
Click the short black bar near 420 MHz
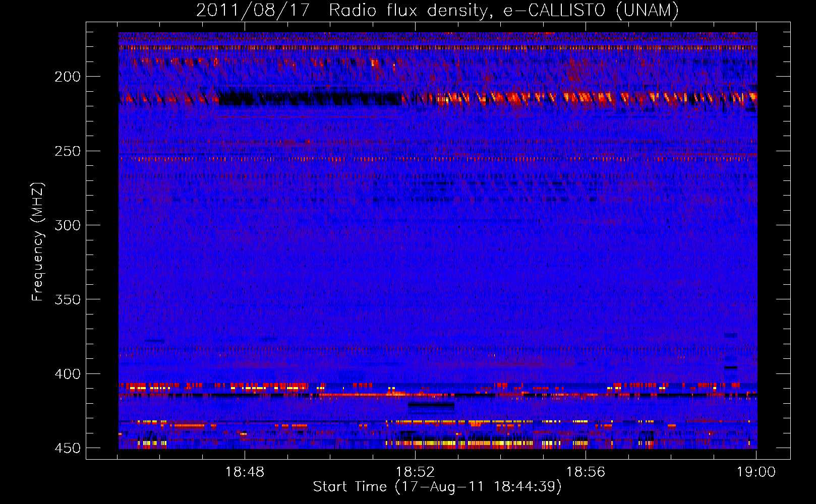pyautogui.click(x=431, y=405)
